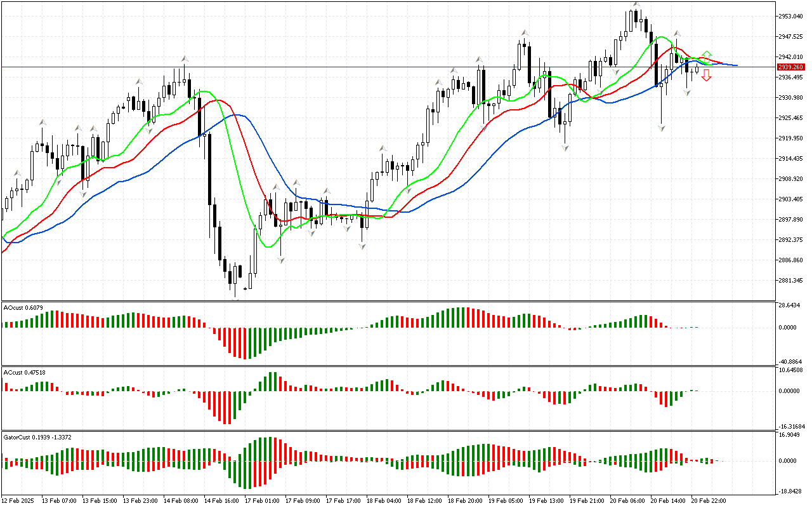Click the red down arrow sell signal
812x508 pixels.
click(x=706, y=76)
